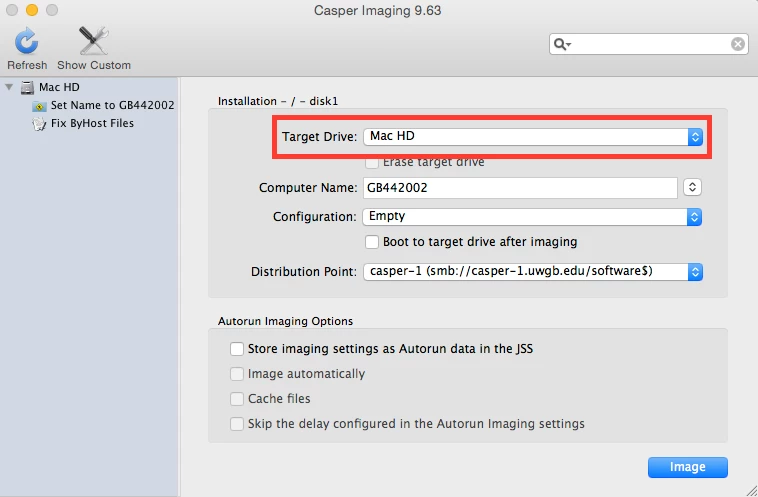Image resolution: width=758 pixels, height=497 pixels.
Task: Open Show Custom tools icon
Action: (x=93, y=41)
